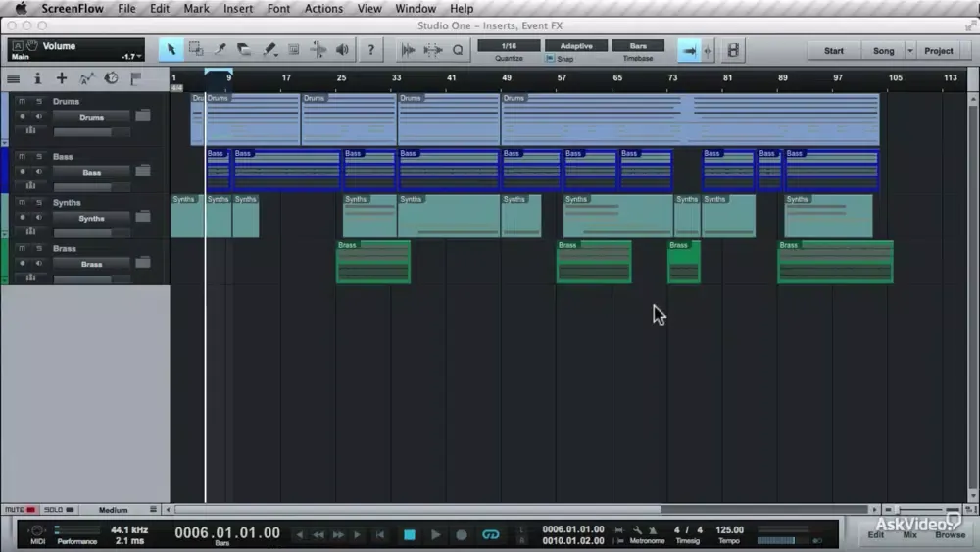Select the Mute tool
This screenshot has width=980, height=552.
pyautogui.click(x=294, y=50)
